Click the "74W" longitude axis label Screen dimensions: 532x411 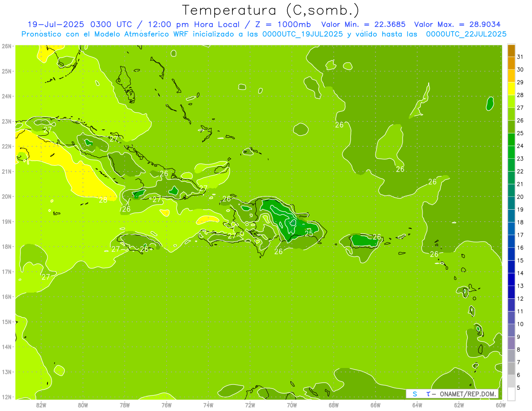(x=208, y=405)
